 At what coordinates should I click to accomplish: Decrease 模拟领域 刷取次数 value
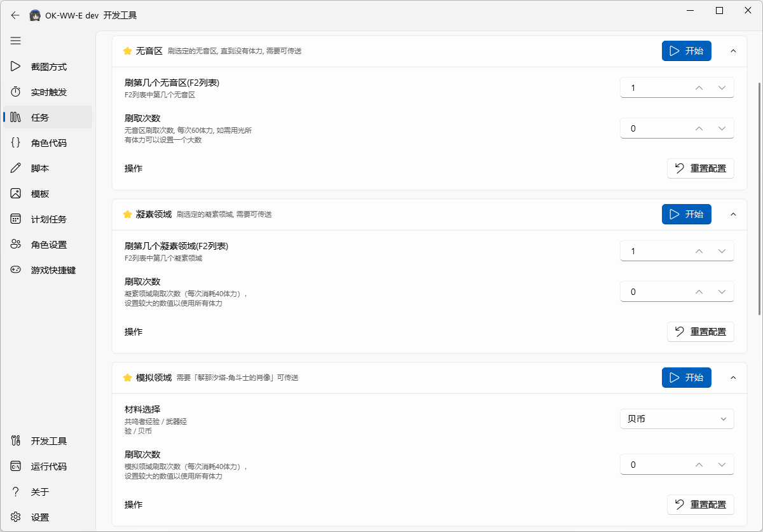tap(722, 465)
